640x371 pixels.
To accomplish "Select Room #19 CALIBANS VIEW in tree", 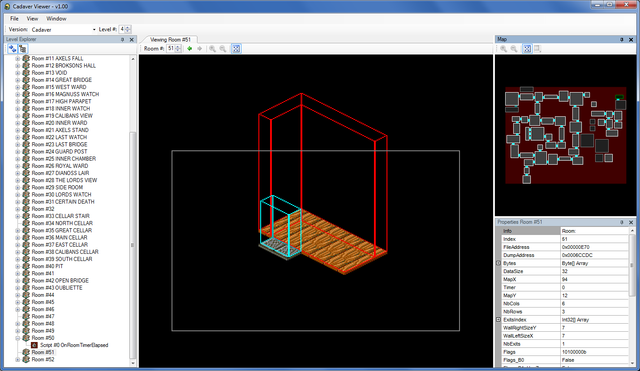I will [62, 116].
